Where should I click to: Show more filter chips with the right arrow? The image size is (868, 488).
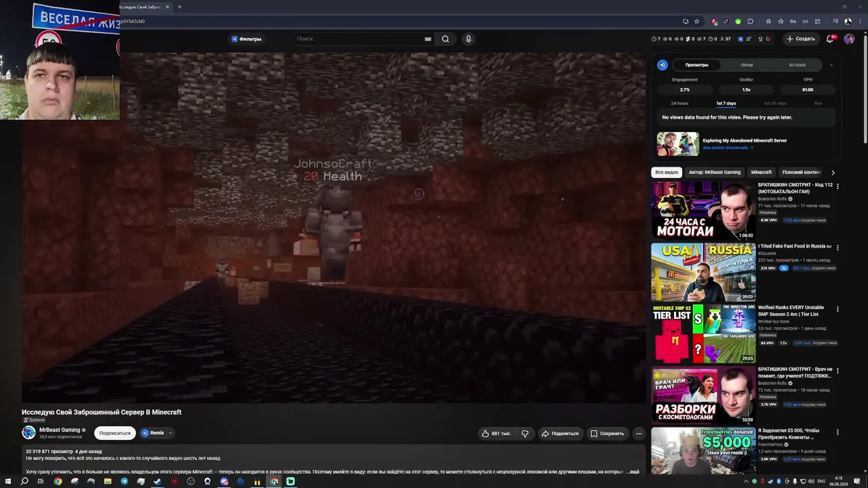[x=833, y=172]
